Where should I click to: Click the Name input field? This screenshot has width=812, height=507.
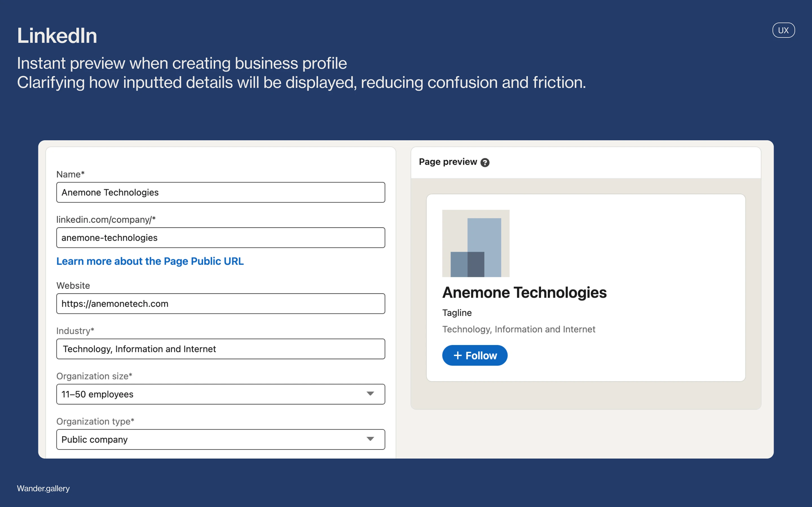220,192
